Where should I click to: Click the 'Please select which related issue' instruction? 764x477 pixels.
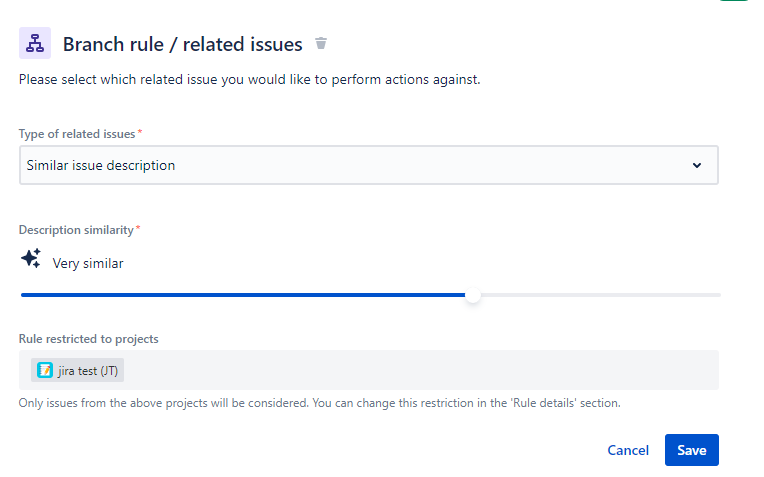pyautogui.click(x=250, y=79)
